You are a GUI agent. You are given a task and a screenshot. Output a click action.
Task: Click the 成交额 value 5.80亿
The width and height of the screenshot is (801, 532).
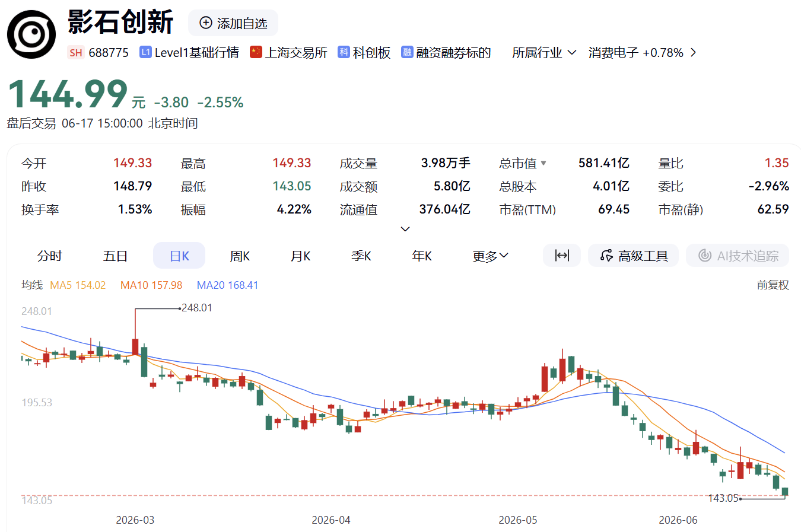pyautogui.click(x=452, y=186)
